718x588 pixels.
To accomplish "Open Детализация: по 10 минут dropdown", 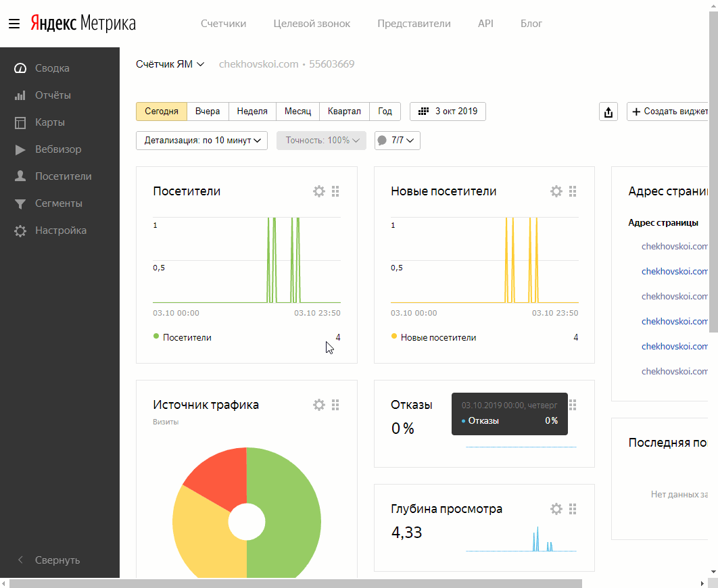I will coord(201,141).
